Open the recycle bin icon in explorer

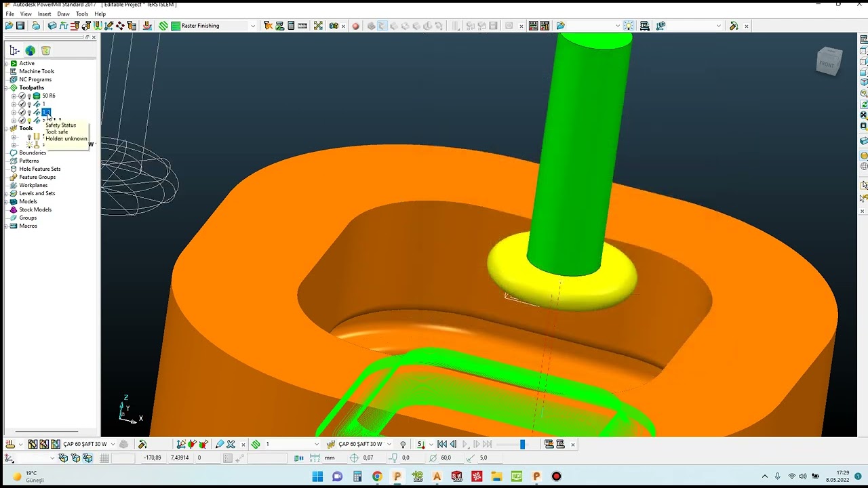point(45,51)
